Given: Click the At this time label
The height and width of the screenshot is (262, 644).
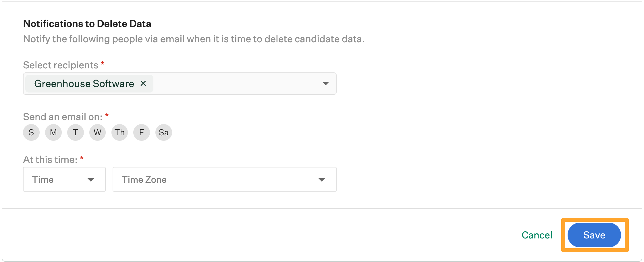Looking at the screenshot, I should [x=50, y=160].
